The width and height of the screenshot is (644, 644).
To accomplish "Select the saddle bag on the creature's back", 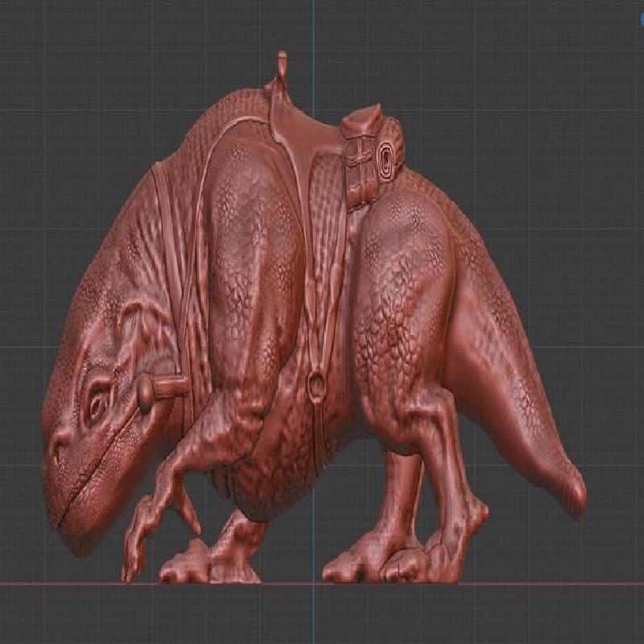I will [372, 151].
